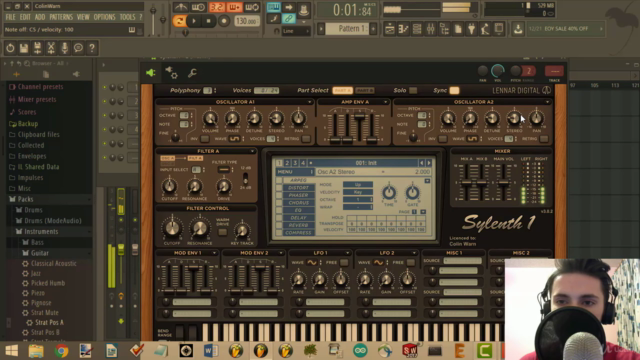Click the Oscillator A1 Volume knob
The height and width of the screenshot is (360, 640).
pos(210,118)
